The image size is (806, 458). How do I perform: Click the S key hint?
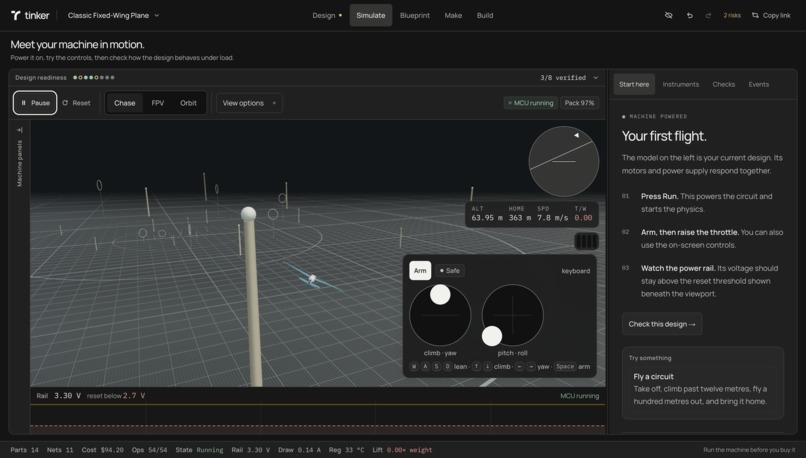point(436,367)
